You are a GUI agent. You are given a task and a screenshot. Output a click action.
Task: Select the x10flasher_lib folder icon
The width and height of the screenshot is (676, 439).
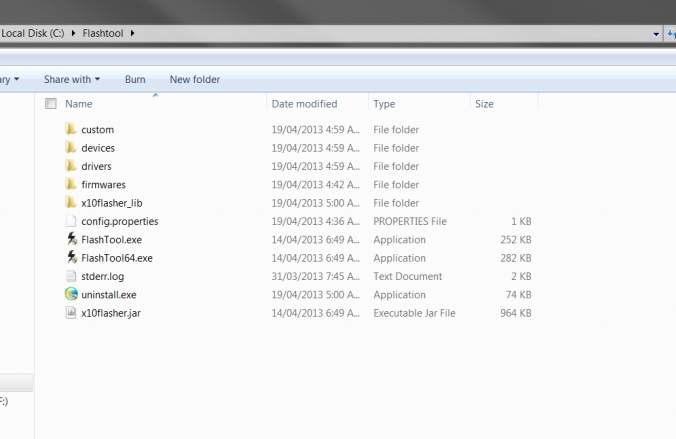pos(71,202)
